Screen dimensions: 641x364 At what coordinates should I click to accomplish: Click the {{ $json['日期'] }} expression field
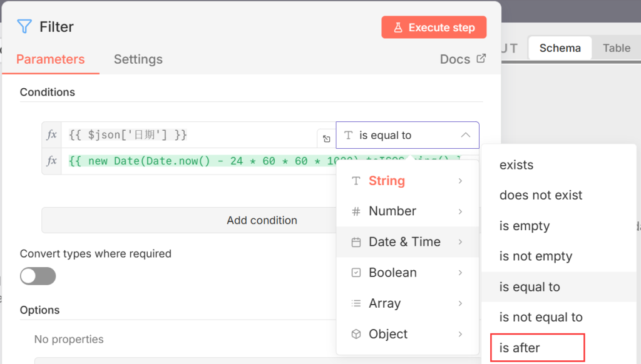(x=188, y=135)
